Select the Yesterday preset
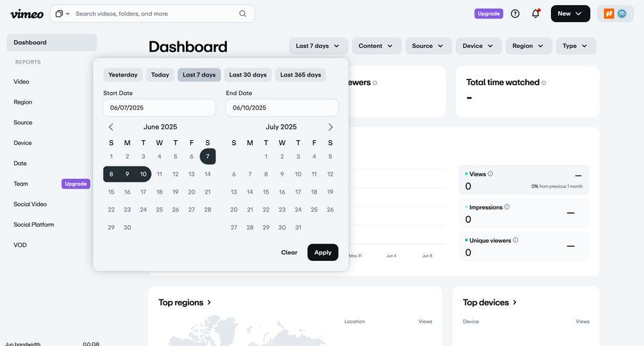This screenshot has height=346, width=644. coord(123,74)
